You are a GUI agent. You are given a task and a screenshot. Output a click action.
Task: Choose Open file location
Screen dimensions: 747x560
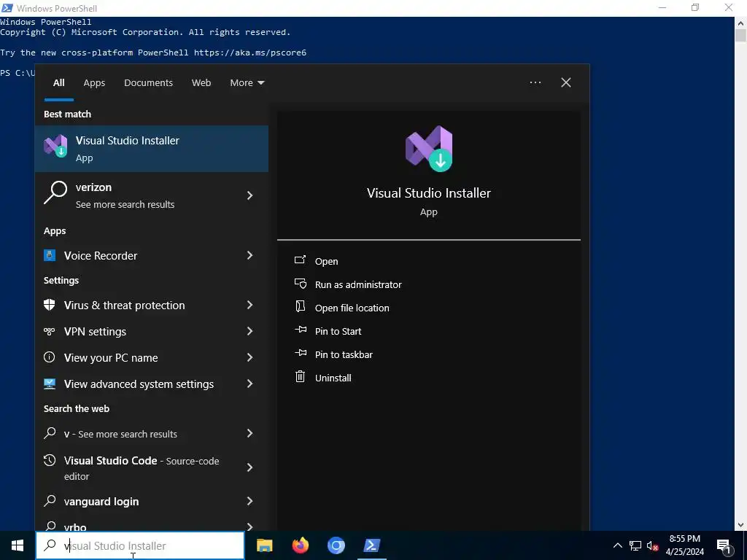(x=352, y=308)
